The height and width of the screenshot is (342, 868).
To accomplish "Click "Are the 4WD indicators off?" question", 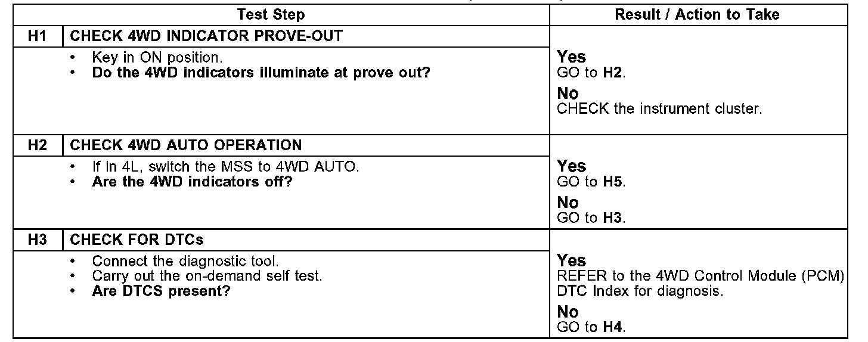I will pos(192,182).
